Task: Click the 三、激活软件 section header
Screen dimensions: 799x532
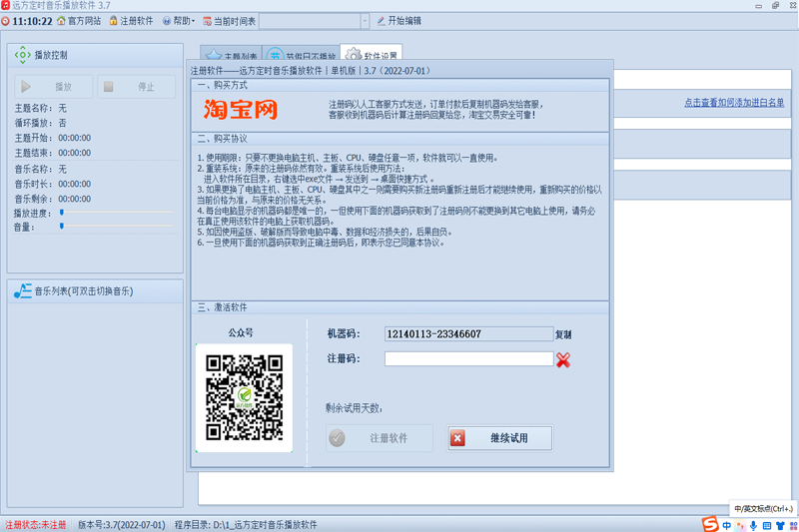Action: click(222, 307)
